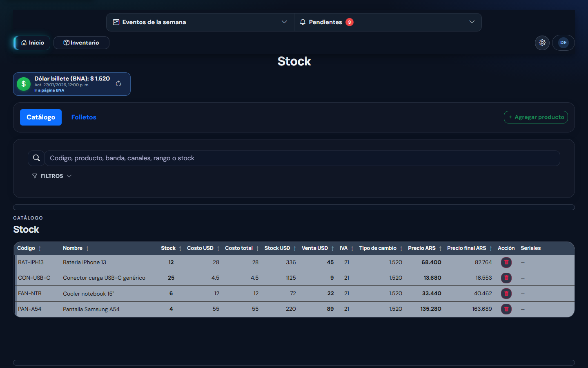Sort the table by Nombre
588x368 pixels.
[x=87, y=248]
